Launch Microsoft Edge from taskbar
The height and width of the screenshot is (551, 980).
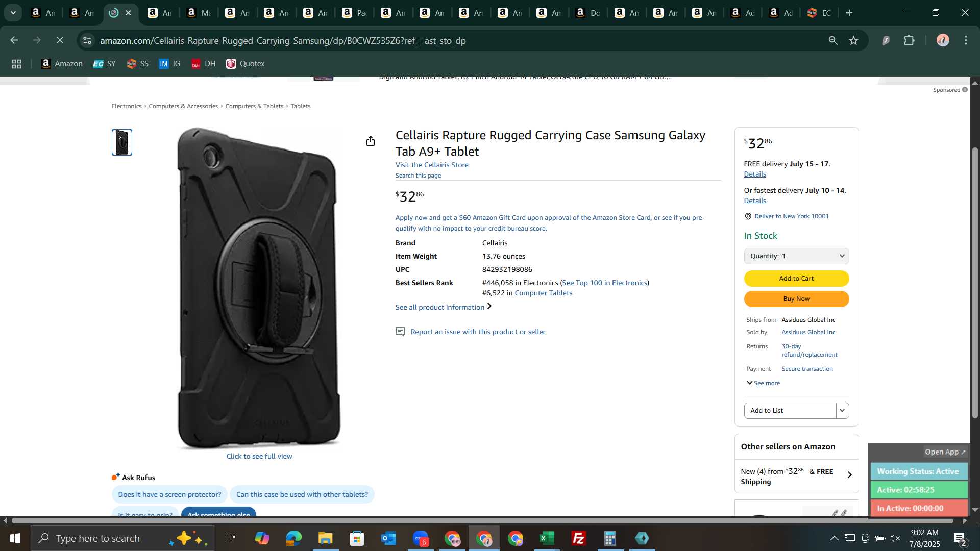coord(293,538)
